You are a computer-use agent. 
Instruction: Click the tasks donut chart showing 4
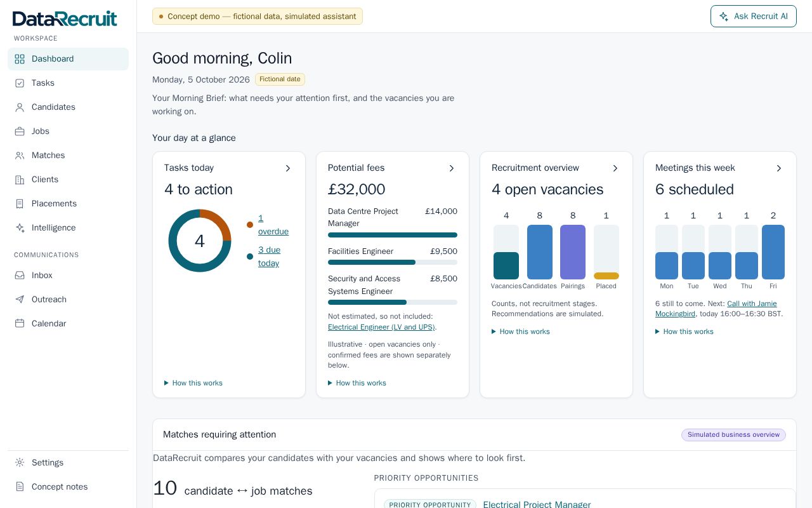click(x=200, y=241)
